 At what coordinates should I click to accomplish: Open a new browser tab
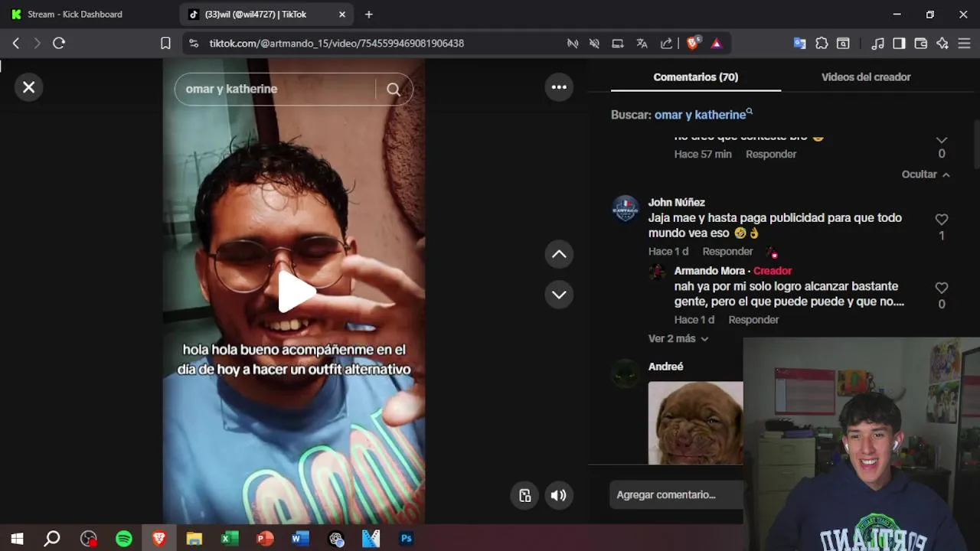point(369,15)
